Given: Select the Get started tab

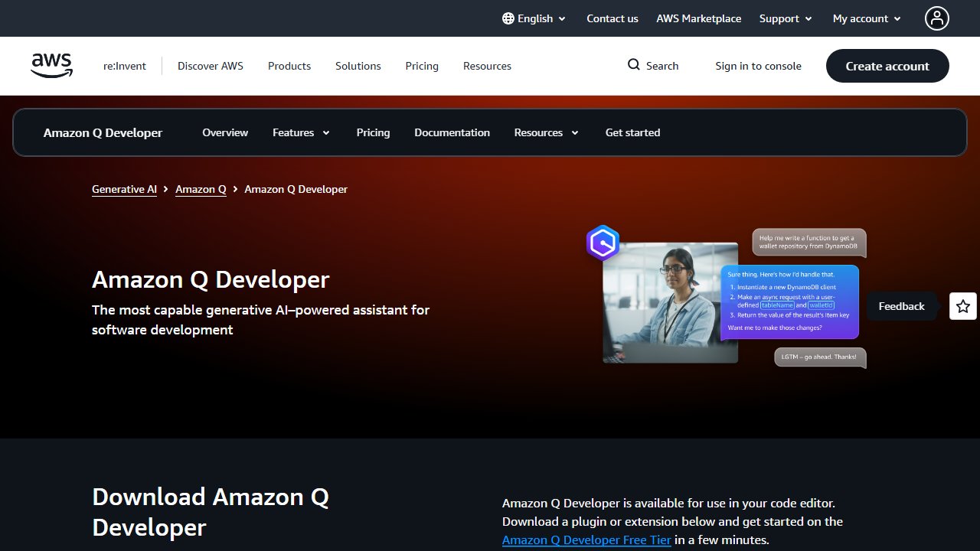Looking at the screenshot, I should [632, 132].
